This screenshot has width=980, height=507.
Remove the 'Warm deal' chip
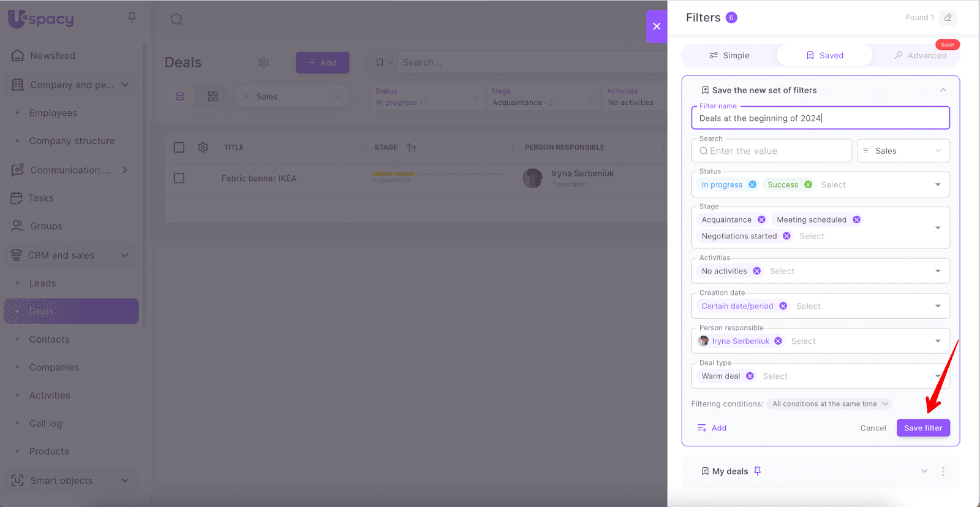[x=750, y=376]
